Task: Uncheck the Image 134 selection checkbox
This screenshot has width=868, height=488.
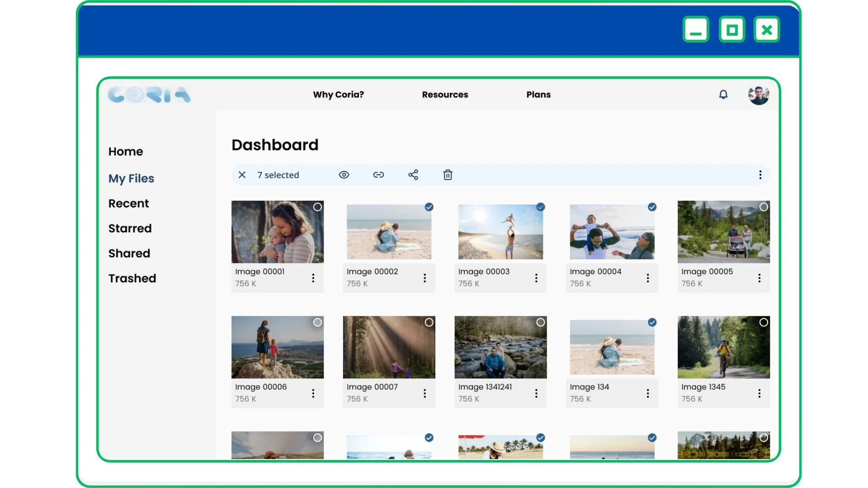Action: tap(652, 322)
